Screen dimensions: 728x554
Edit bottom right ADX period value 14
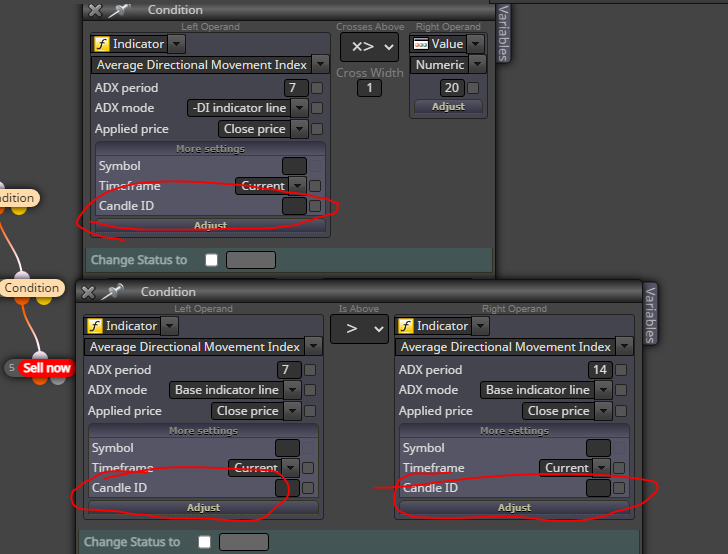pyautogui.click(x=600, y=370)
